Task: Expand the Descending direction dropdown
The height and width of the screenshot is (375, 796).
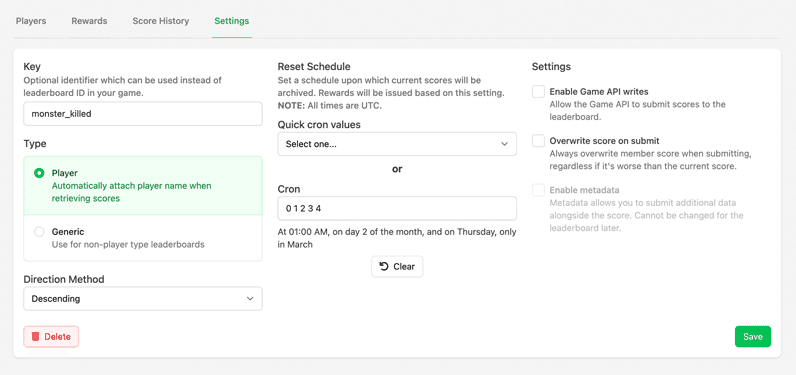Action: click(x=143, y=299)
